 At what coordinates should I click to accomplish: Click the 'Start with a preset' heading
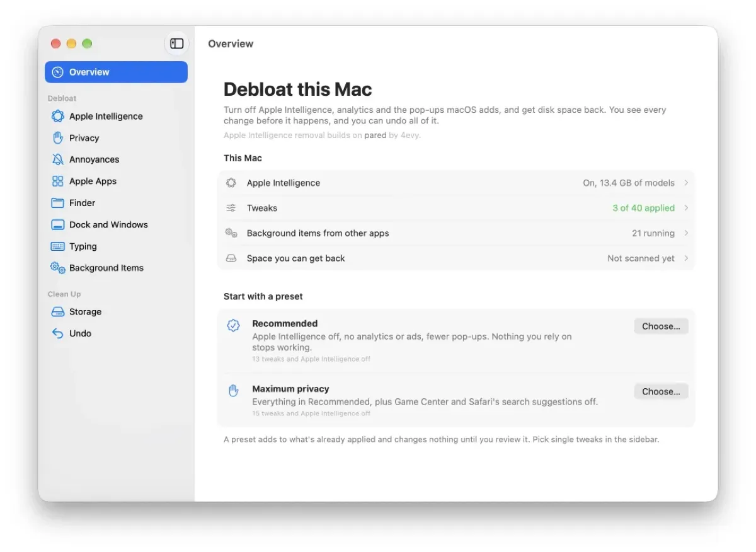tap(263, 296)
